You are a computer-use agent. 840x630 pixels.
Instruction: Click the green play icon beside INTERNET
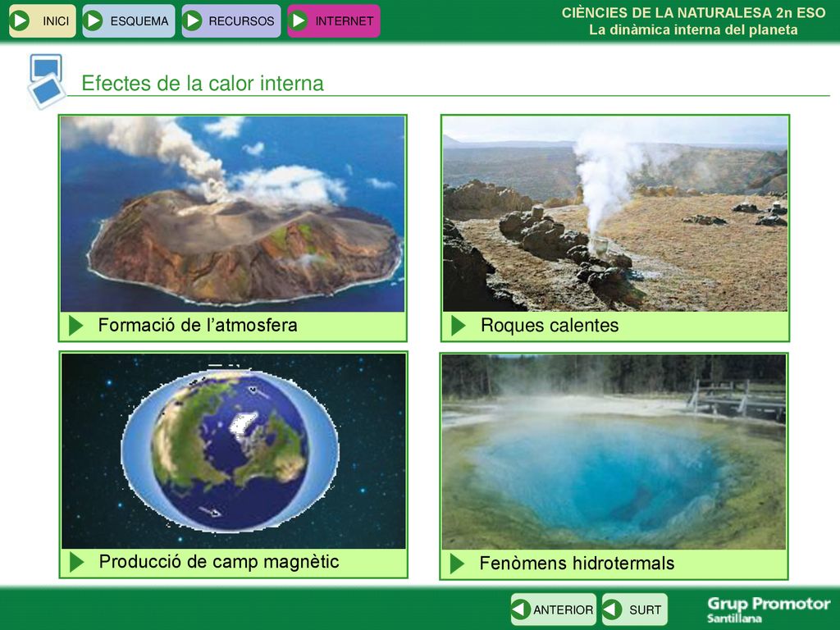pos(299,21)
